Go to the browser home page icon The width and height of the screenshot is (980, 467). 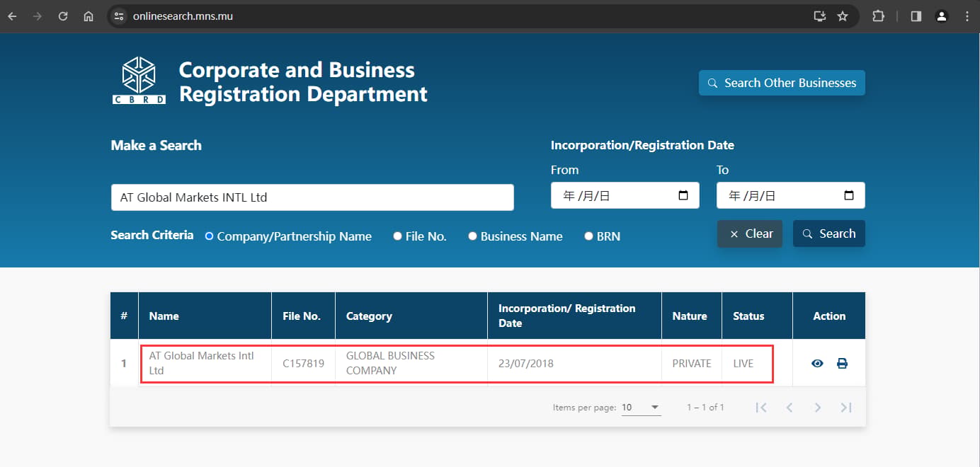pyautogui.click(x=89, y=16)
